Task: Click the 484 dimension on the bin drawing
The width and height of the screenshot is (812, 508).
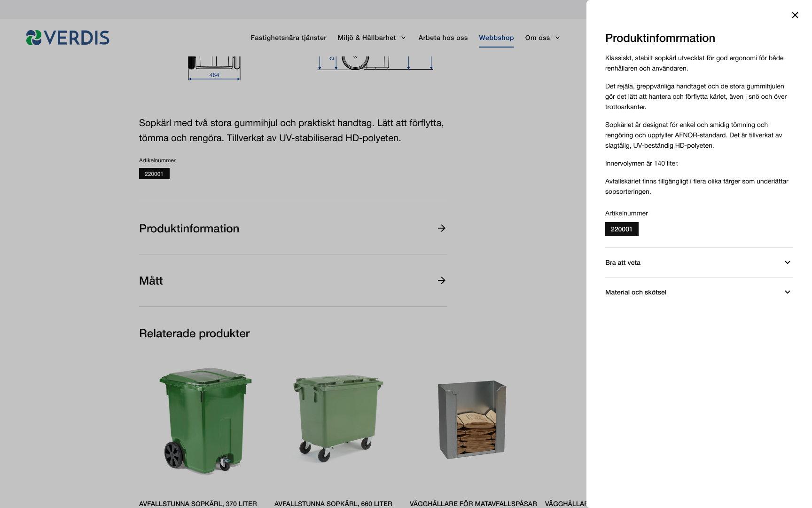Action: coord(214,75)
